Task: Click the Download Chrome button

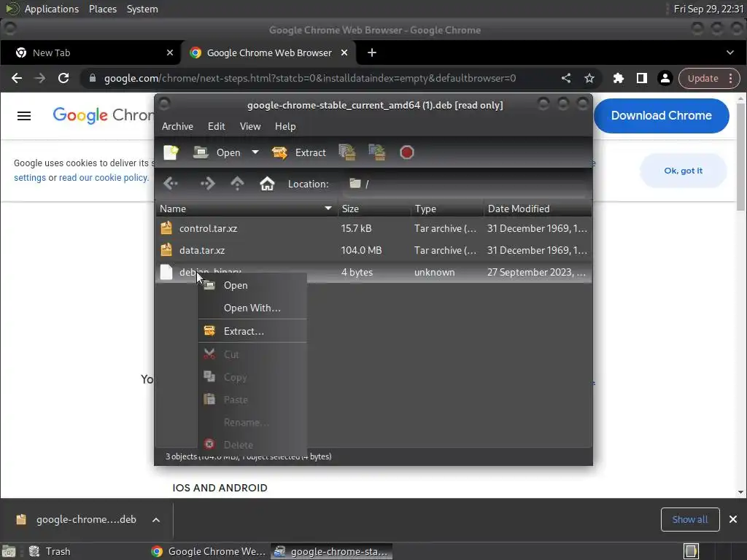Action: point(661,116)
